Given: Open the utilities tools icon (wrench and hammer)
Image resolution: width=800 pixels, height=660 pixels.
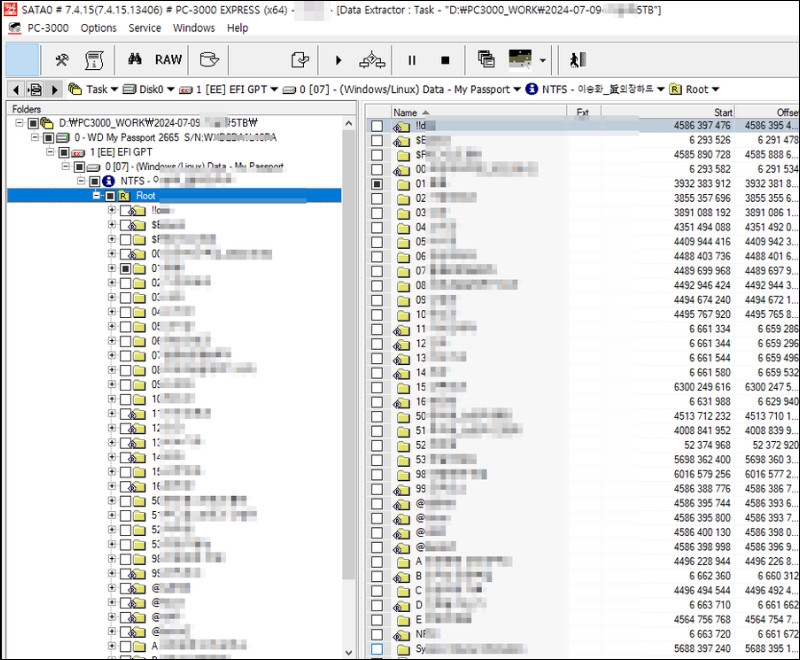Looking at the screenshot, I should click(x=62, y=60).
